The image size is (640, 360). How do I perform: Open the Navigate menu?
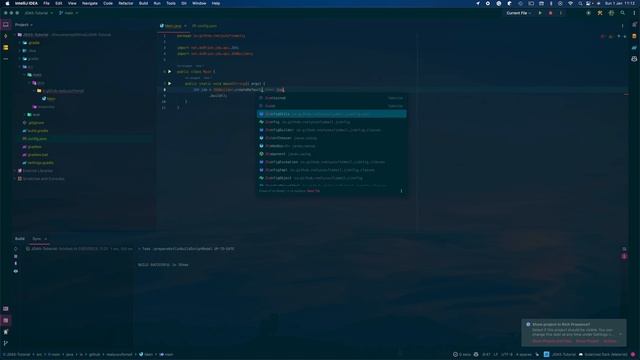click(90, 3)
